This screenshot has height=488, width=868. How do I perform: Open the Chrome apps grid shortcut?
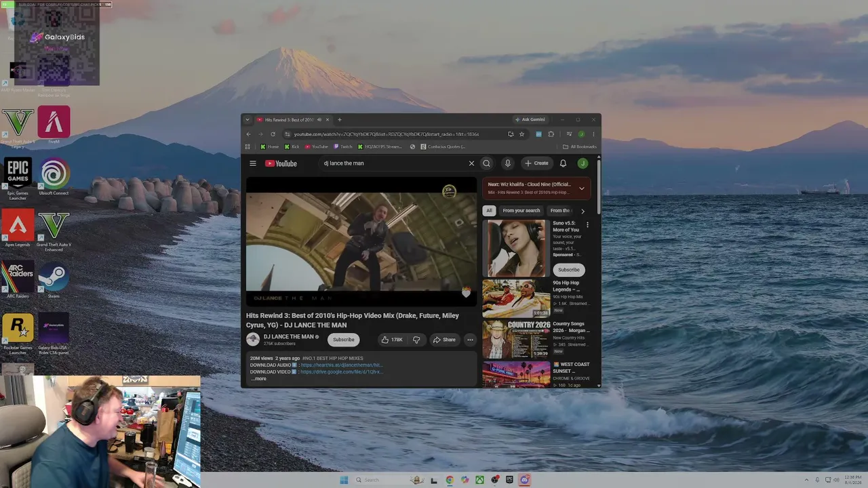pyautogui.click(x=248, y=146)
